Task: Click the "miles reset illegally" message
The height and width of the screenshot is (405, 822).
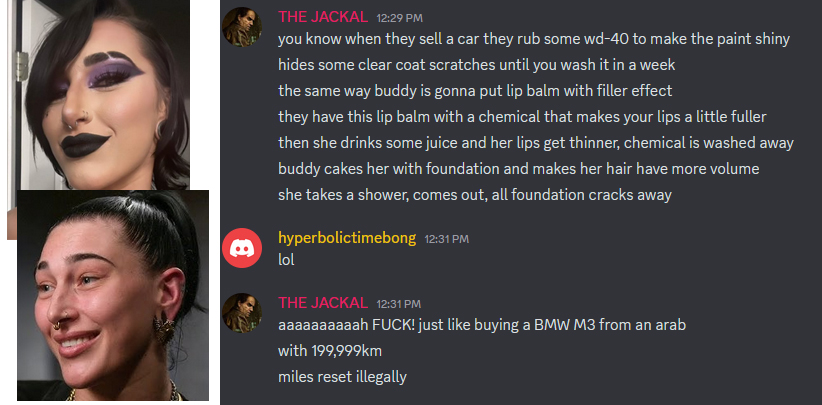Action: pyautogui.click(x=342, y=377)
